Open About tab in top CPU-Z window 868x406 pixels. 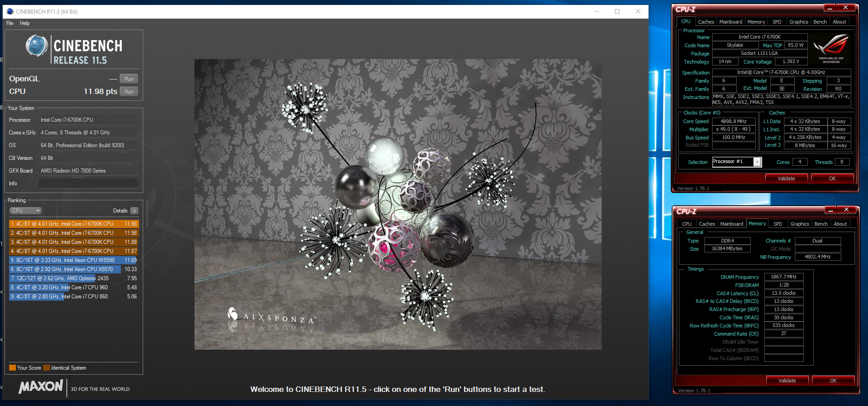point(839,22)
